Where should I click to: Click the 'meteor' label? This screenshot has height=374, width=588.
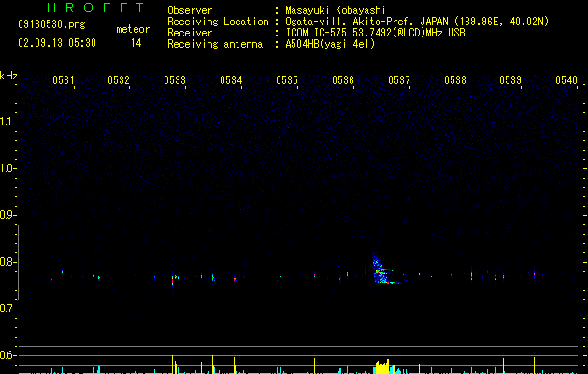pos(133,29)
